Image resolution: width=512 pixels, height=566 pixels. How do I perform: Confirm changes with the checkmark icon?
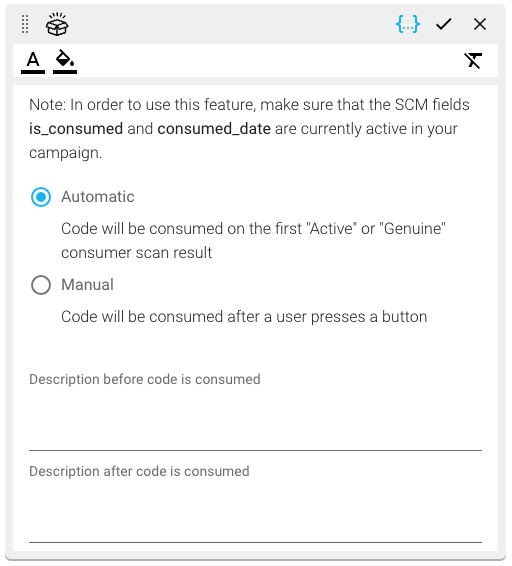[x=443, y=24]
